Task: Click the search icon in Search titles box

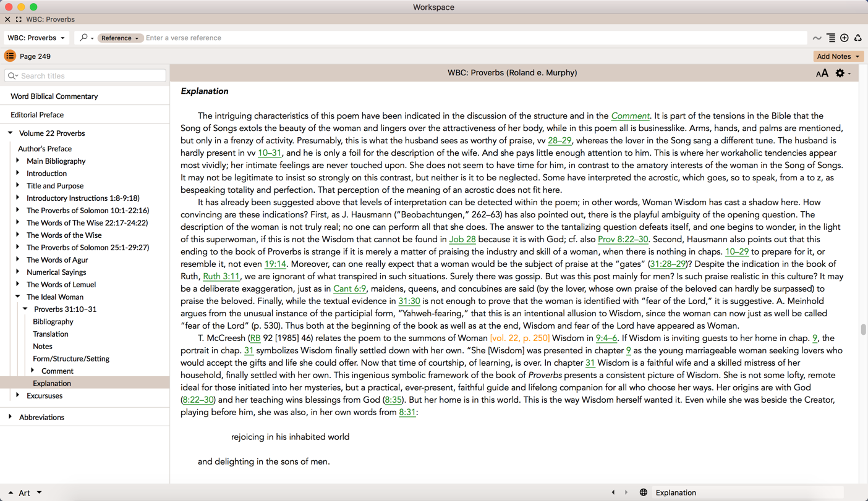Action: [x=12, y=75]
